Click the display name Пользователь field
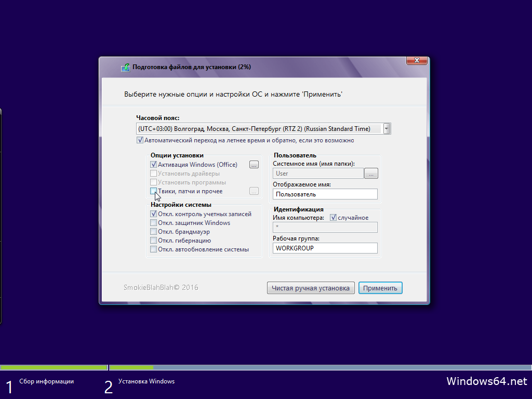This screenshot has width=532, height=399. point(325,194)
